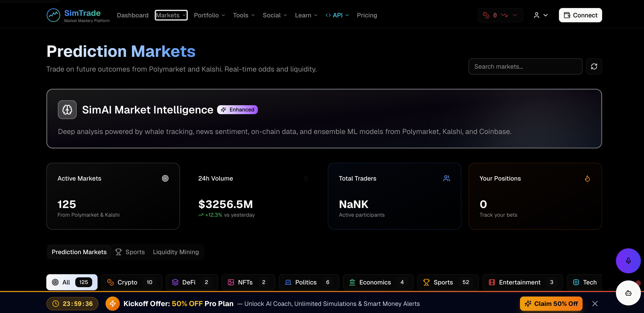Open the chatbot assistant floating icon
This screenshot has height=313, width=644.
[x=628, y=293]
